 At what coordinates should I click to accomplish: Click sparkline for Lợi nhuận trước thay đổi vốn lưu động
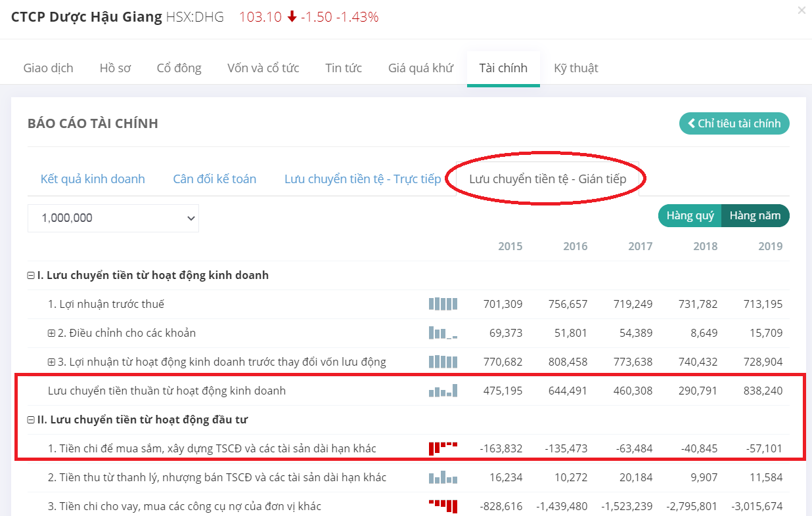tap(443, 362)
